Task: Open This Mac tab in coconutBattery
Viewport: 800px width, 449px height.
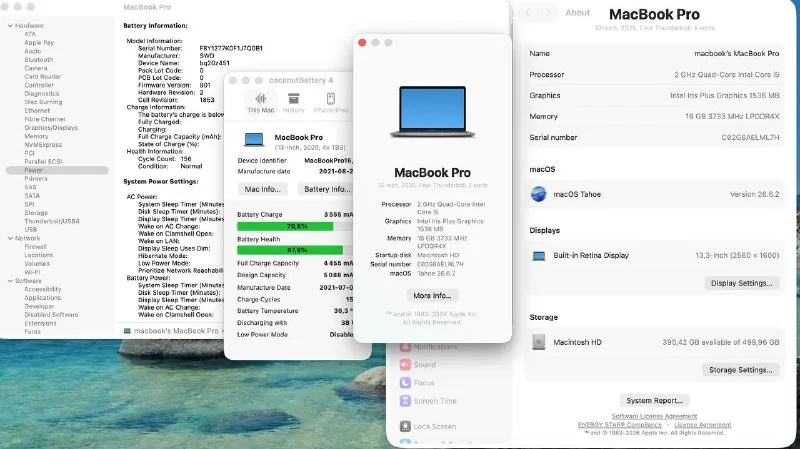Action: pyautogui.click(x=261, y=103)
